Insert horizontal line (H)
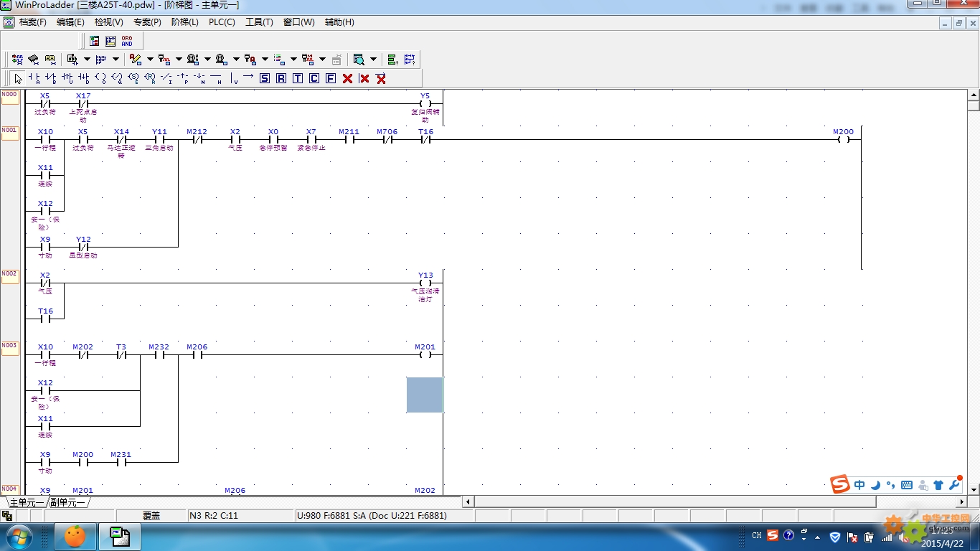Viewport: 980px width, 551px height. click(x=215, y=78)
